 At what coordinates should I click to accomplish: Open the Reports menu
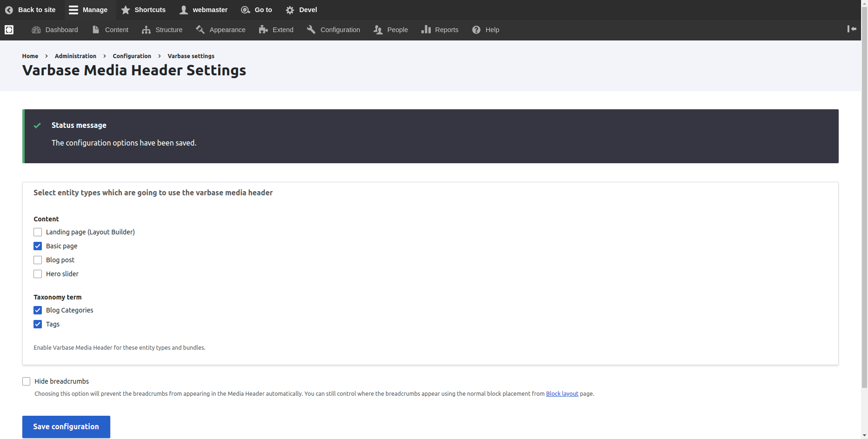click(440, 30)
